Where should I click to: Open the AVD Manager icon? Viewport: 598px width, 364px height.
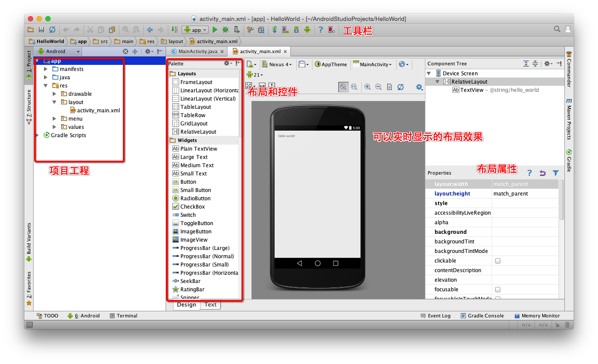point(285,30)
